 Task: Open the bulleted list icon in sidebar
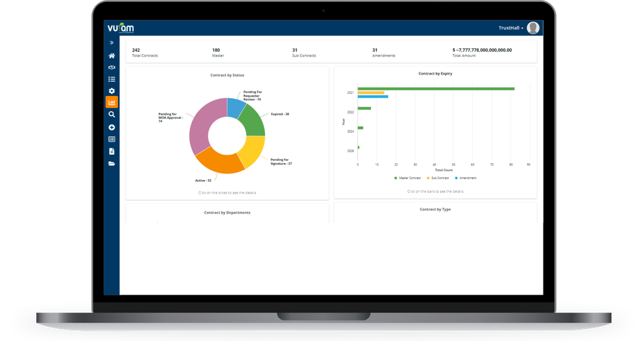click(112, 79)
